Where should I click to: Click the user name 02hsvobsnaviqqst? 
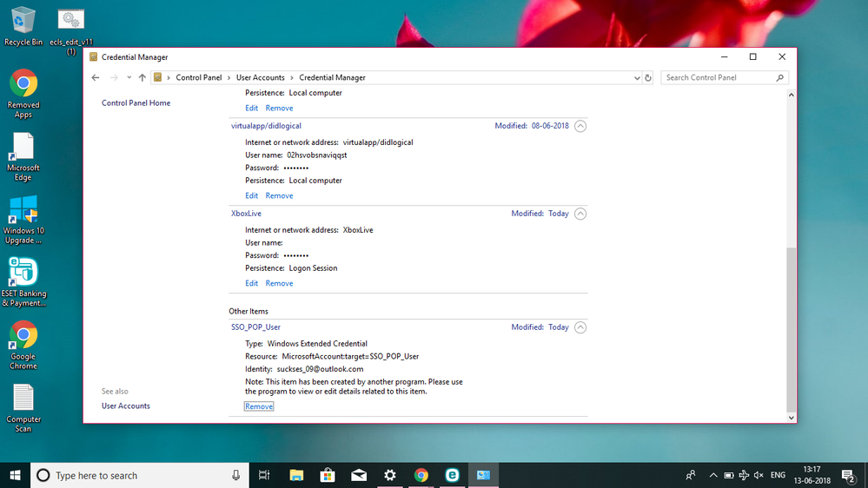316,155
